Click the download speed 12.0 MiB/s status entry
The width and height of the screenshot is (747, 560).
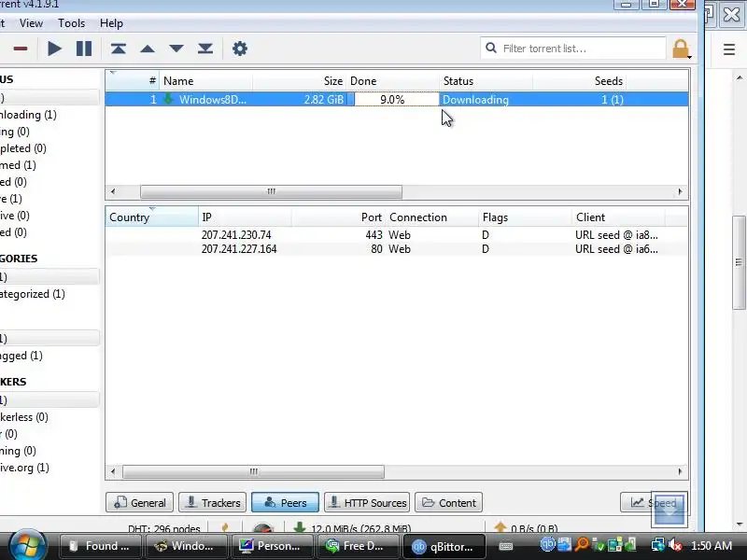coord(353,528)
